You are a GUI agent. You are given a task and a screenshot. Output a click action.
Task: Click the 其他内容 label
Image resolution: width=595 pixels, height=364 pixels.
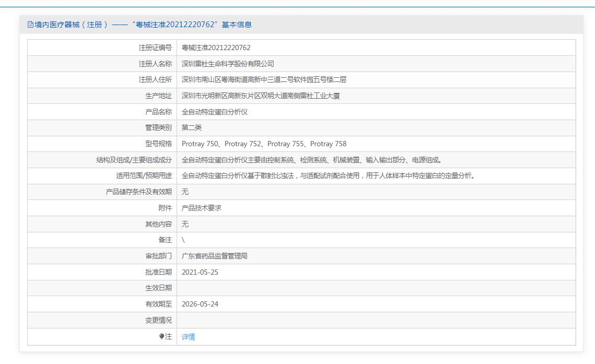click(158, 224)
